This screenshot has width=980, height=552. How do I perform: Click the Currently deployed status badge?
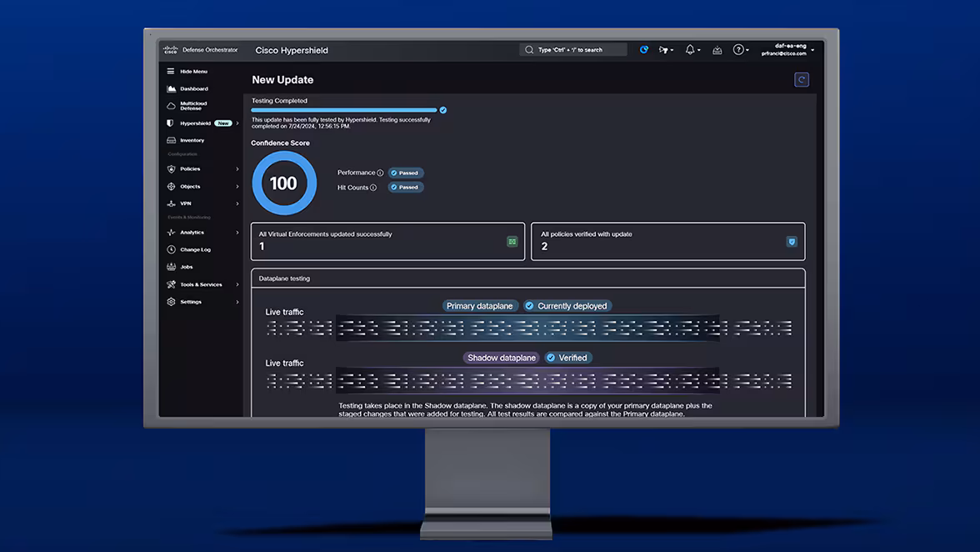pos(567,306)
